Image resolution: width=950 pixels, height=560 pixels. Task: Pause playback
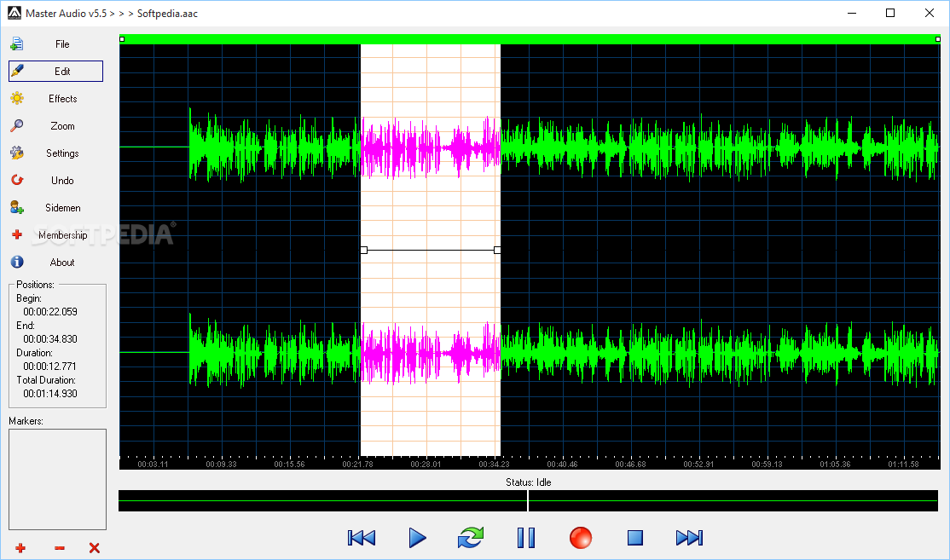click(x=526, y=538)
